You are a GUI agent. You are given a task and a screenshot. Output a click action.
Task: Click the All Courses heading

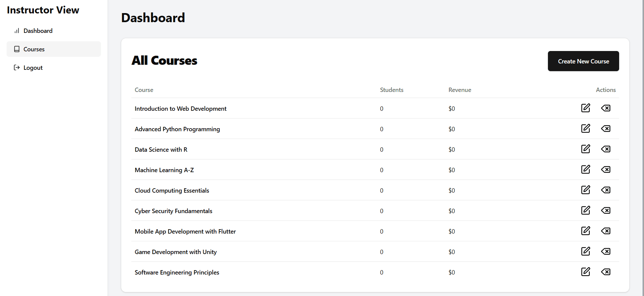click(164, 61)
